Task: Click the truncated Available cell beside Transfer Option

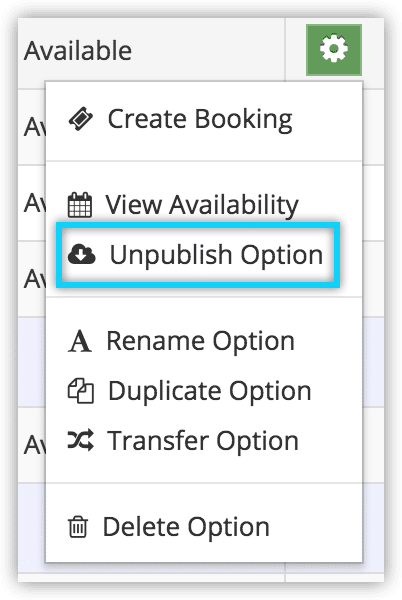Action: tap(32, 445)
